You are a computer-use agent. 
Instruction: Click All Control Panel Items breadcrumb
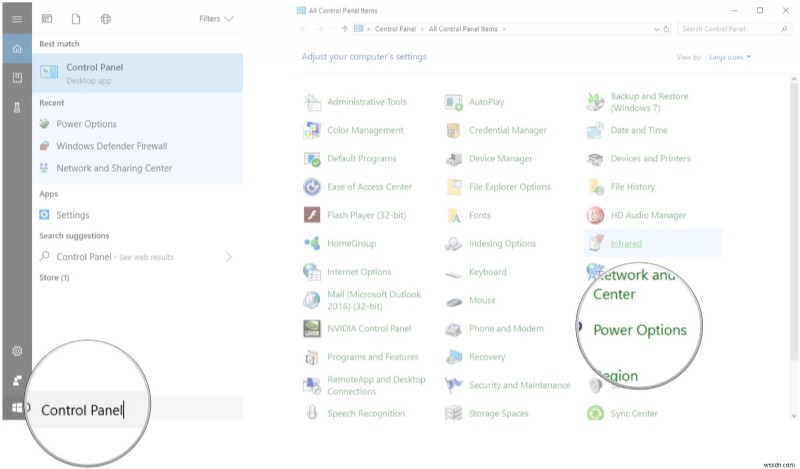click(x=463, y=29)
